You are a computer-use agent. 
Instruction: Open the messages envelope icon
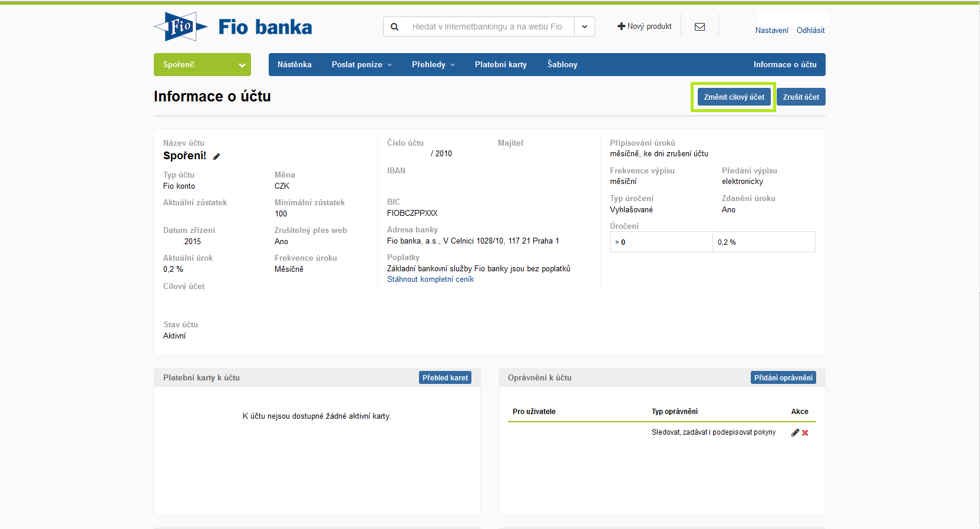click(700, 27)
